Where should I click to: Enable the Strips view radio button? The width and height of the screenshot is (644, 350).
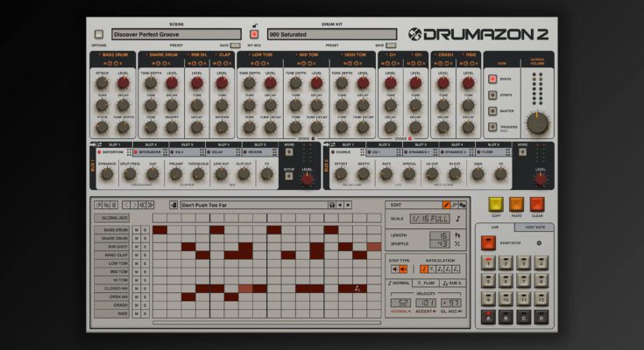[x=493, y=94]
